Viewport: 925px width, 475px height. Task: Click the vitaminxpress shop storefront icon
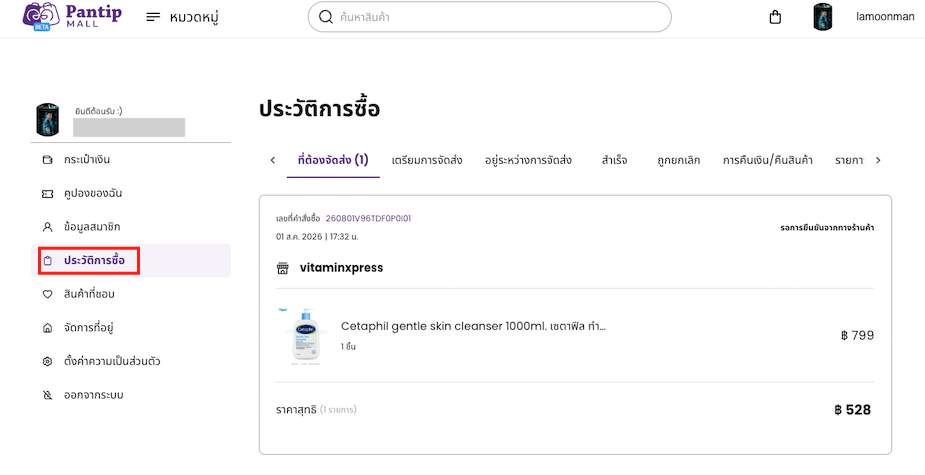283,268
